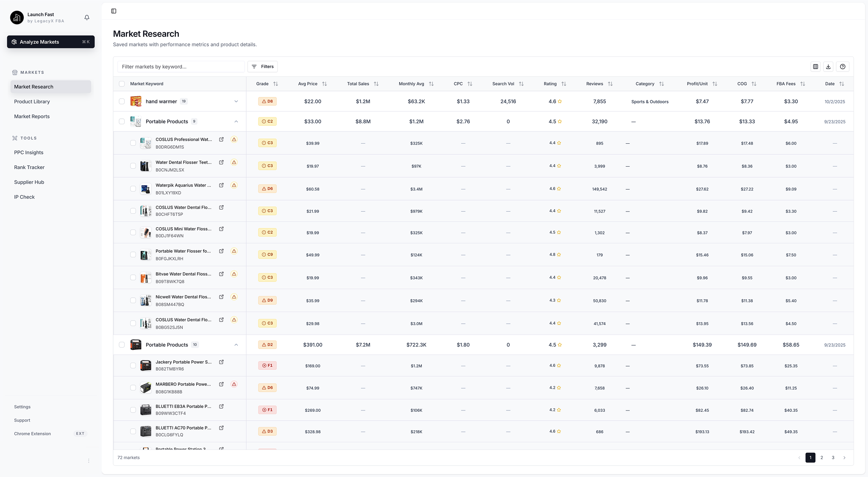Click the notification bell icon
This screenshot has width=868, height=477.
tap(87, 17)
